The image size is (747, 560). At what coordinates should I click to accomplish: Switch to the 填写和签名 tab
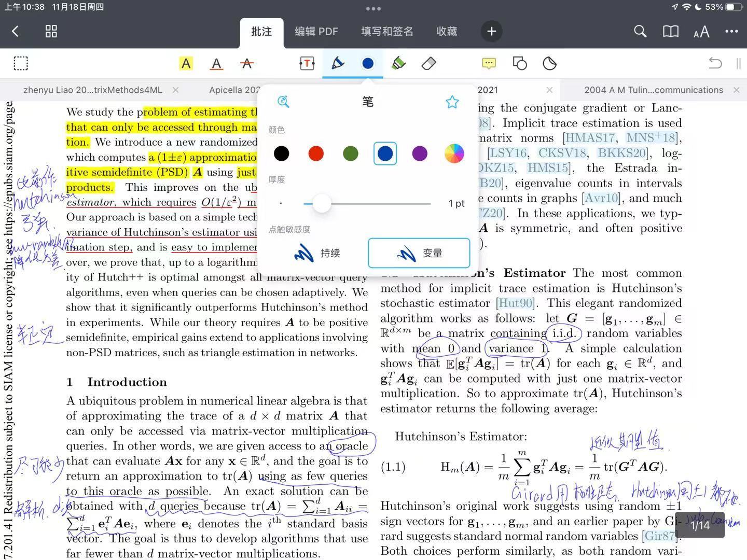click(x=387, y=32)
